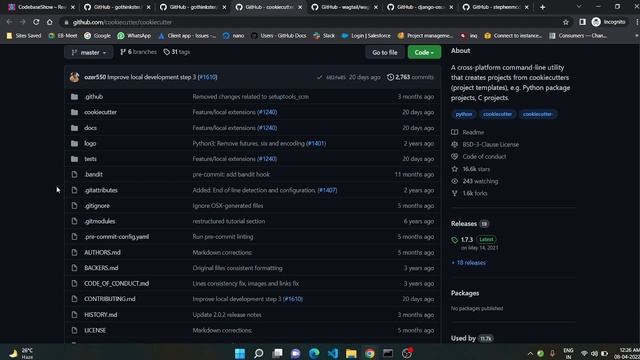Open the + 18 releases link
The height and width of the screenshot is (360, 640).
click(x=468, y=263)
